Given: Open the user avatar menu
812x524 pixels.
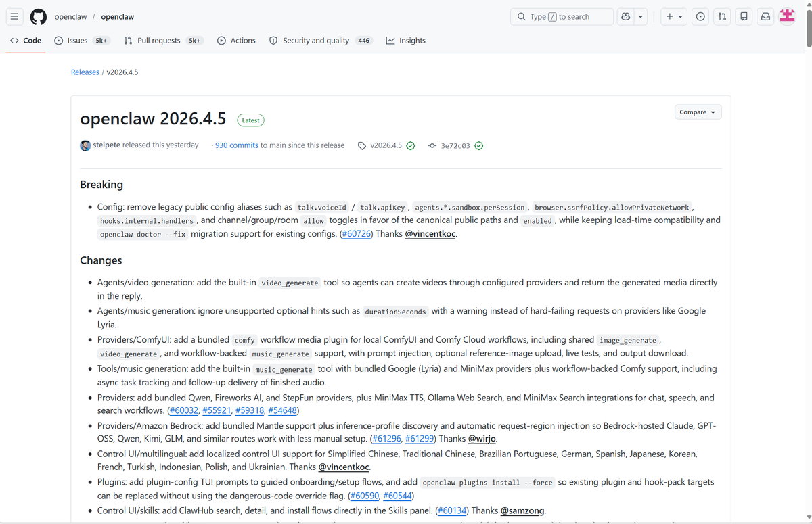Looking at the screenshot, I should (x=787, y=16).
